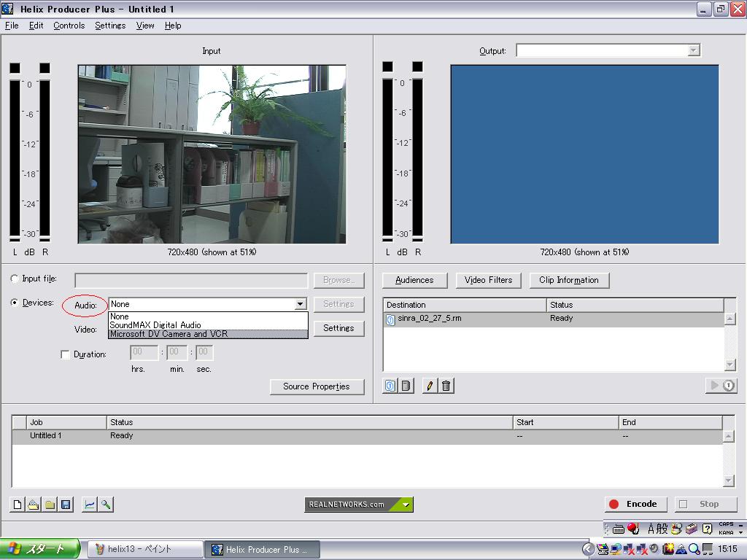Select the Input file radio button
Viewport: 747px width, 560px height.
[15, 279]
